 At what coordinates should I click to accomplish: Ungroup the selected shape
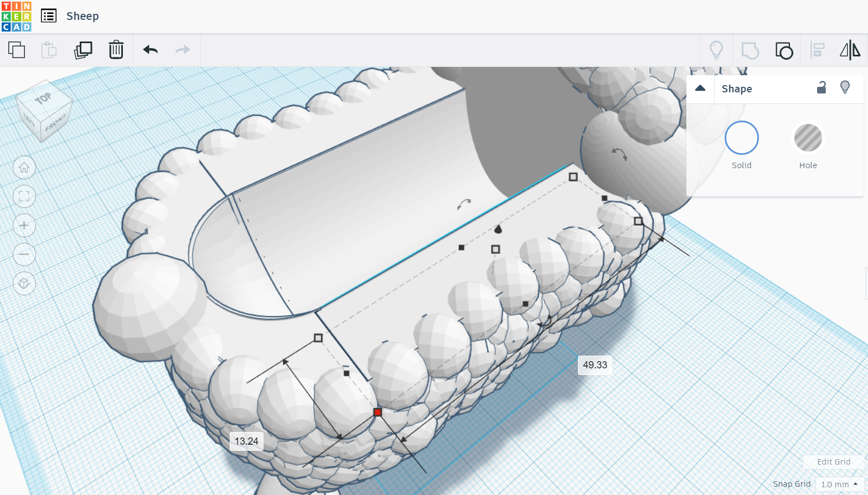pos(784,50)
